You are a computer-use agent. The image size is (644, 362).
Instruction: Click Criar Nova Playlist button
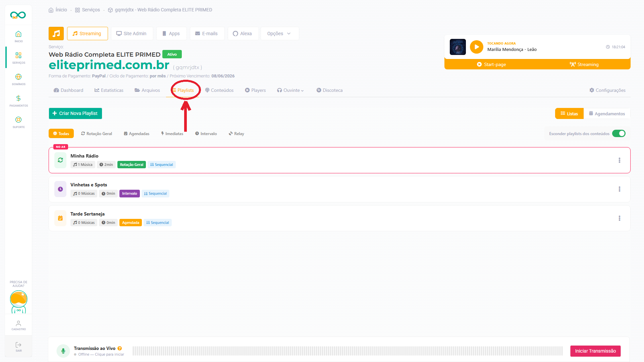(x=75, y=113)
